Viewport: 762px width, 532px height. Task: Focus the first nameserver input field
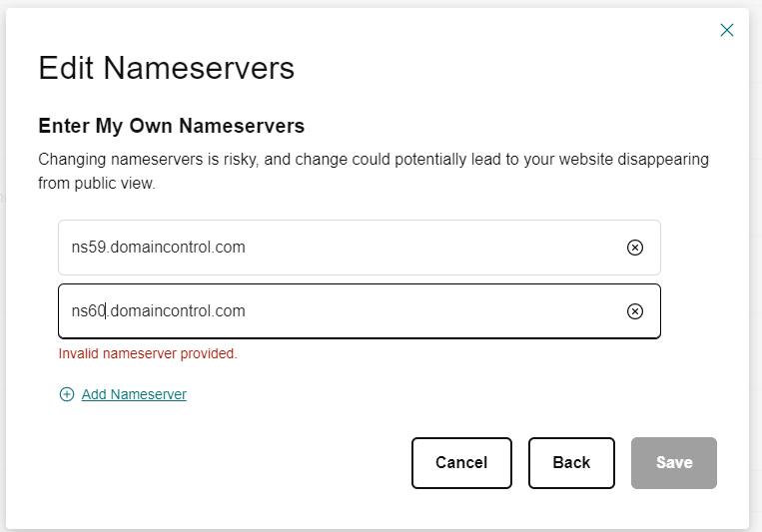340,248
